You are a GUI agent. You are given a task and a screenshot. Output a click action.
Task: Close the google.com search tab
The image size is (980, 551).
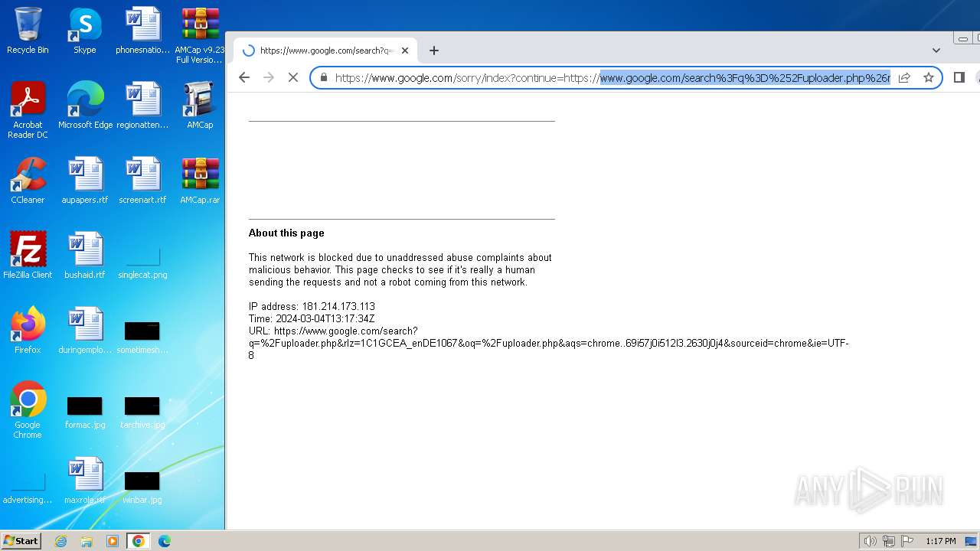coord(405,51)
